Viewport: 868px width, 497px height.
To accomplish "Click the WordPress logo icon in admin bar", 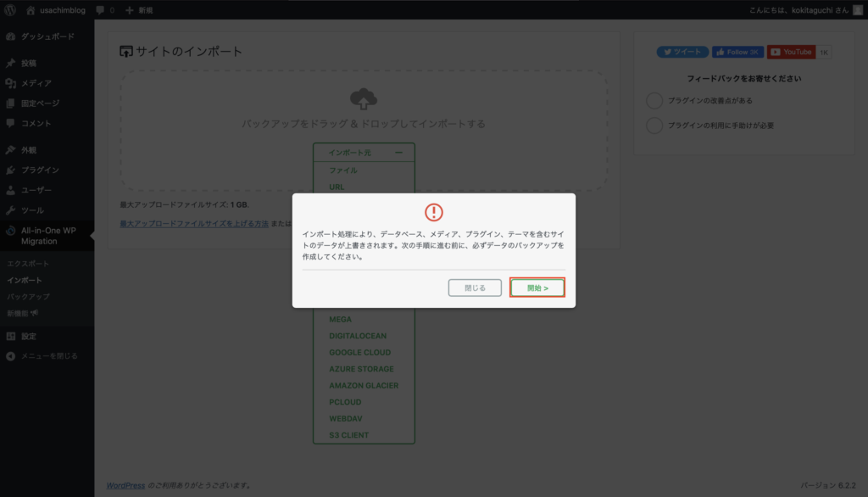I will [x=11, y=10].
